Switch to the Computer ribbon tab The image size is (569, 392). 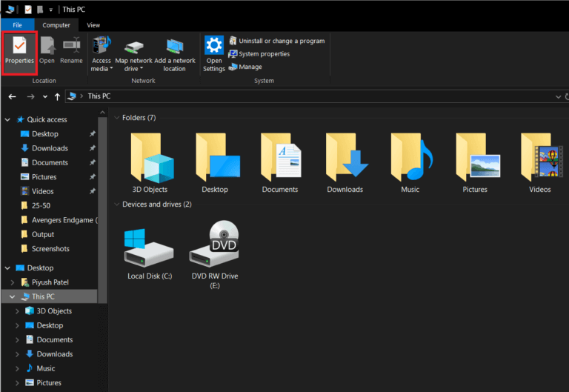click(x=56, y=25)
